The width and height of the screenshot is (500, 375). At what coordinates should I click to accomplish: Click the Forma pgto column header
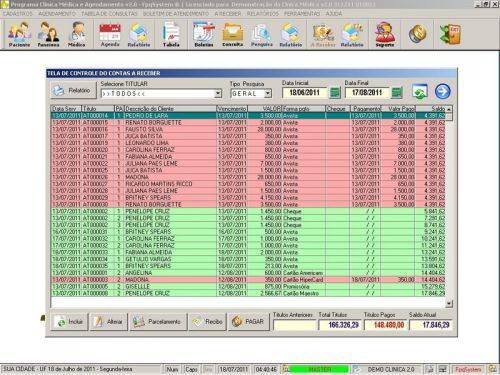point(303,109)
